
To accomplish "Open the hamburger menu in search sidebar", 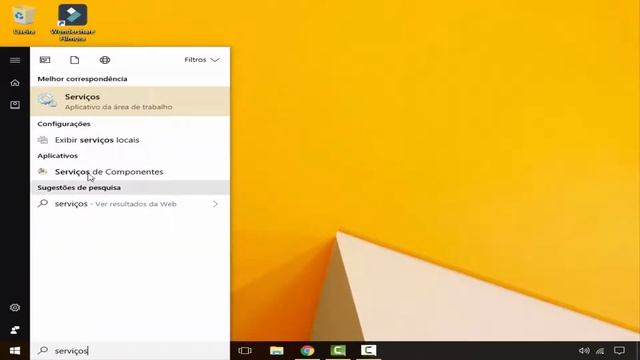I will [x=15, y=60].
